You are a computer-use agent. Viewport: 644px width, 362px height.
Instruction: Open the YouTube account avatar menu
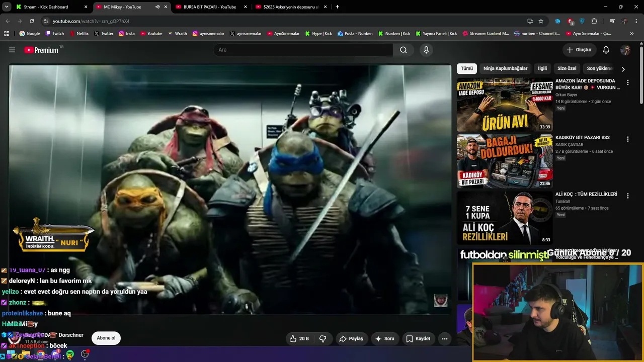coord(625,50)
